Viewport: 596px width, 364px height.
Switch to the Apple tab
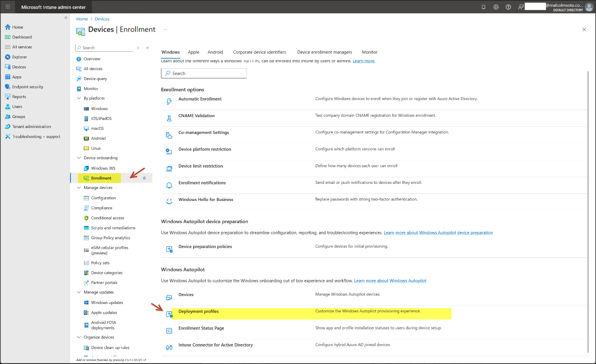tap(193, 52)
